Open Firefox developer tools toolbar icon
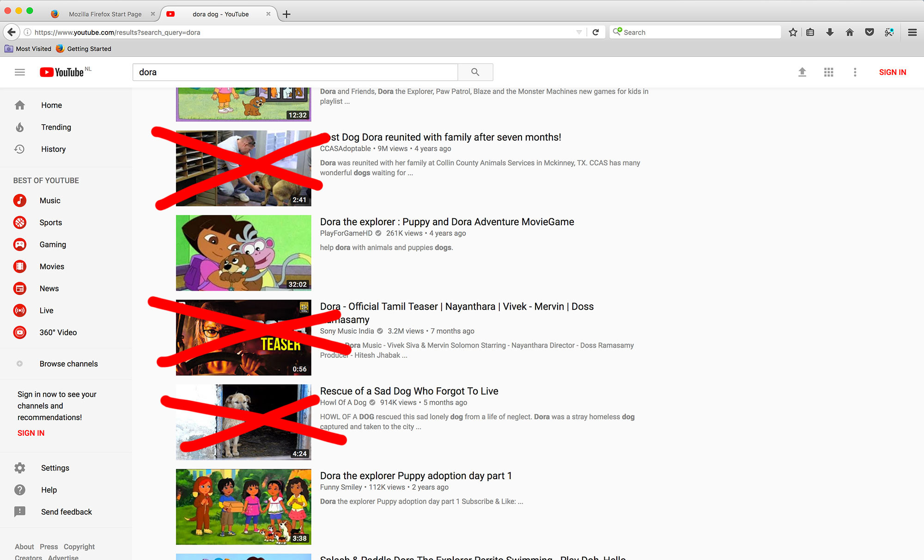Viewport: 924px width, 560px height. click(x=889, y=32)
